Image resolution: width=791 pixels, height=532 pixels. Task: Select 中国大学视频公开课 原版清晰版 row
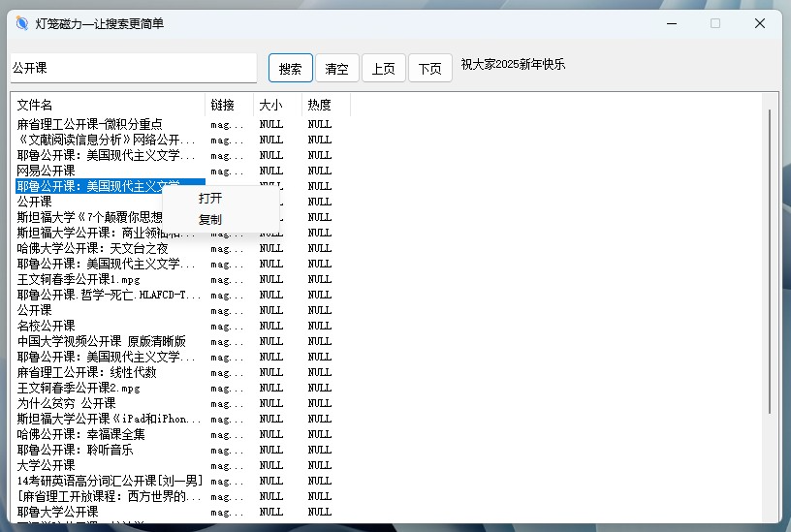(x=101, y=341)
